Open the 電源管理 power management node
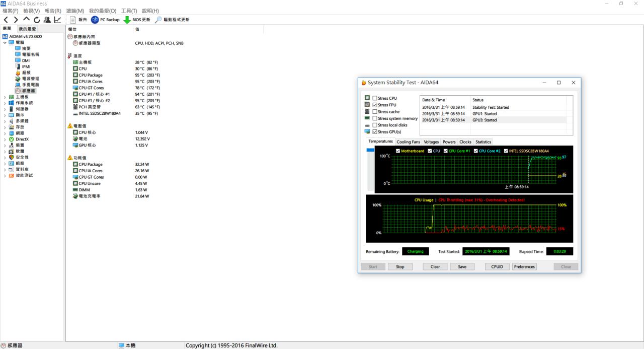This screenshot has height=349, width=644. tap(27, 79)
